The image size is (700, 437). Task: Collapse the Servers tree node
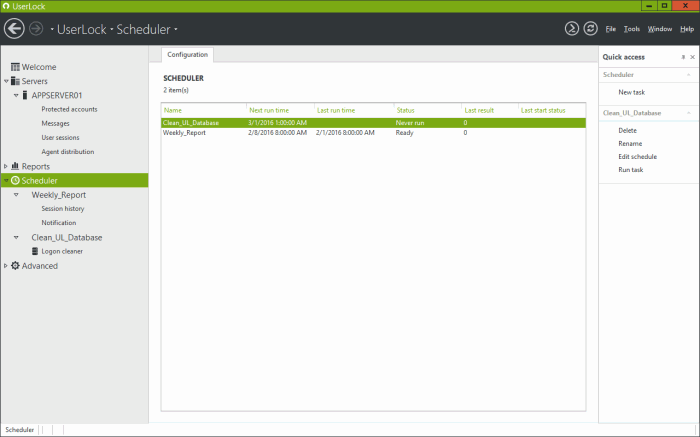point(6,81)
